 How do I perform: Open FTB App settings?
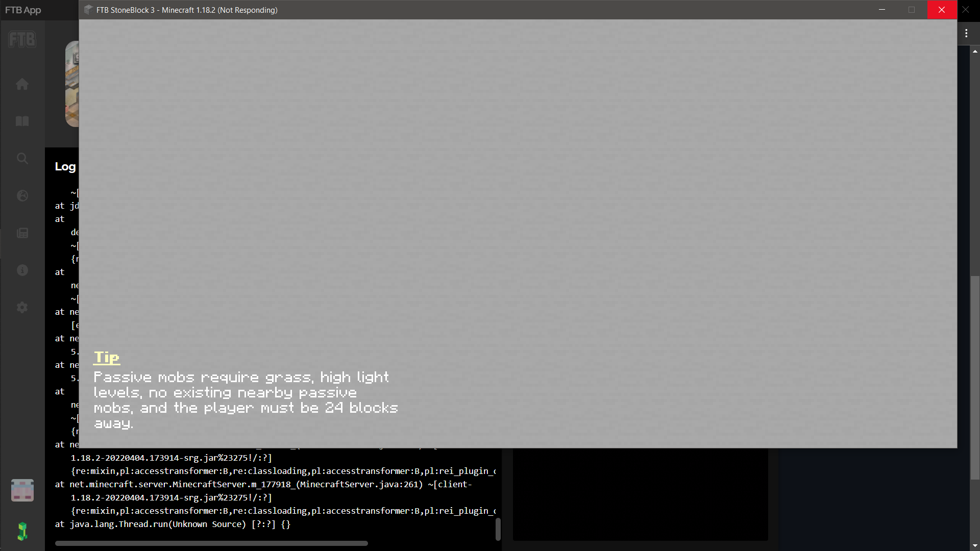point(22,307)
